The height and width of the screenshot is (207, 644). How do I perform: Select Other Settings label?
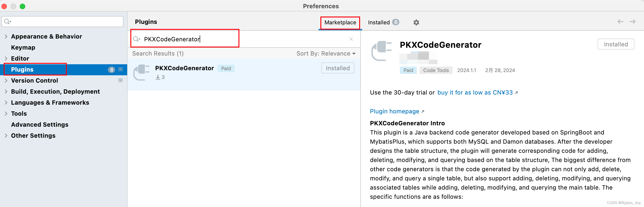click(33, 135)
